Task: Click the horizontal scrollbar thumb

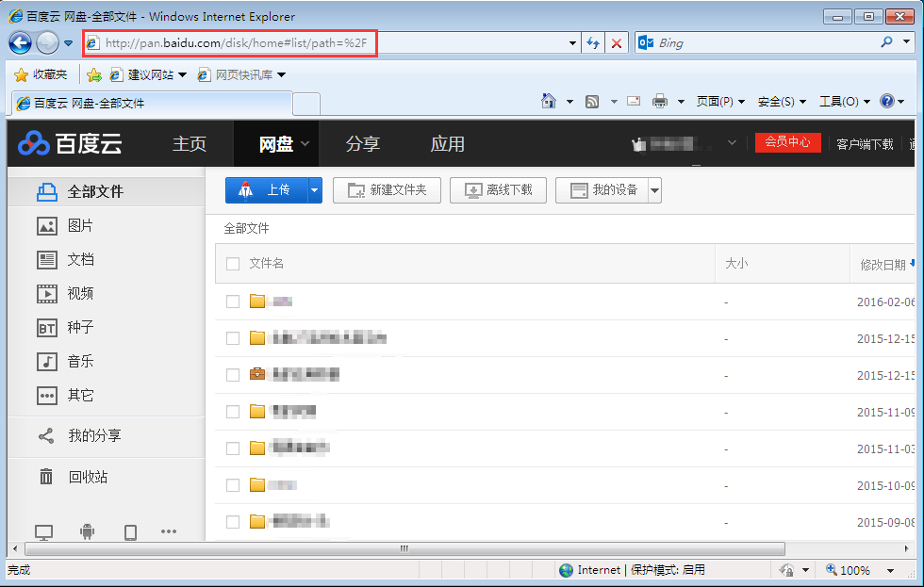Action: point(404,548)
